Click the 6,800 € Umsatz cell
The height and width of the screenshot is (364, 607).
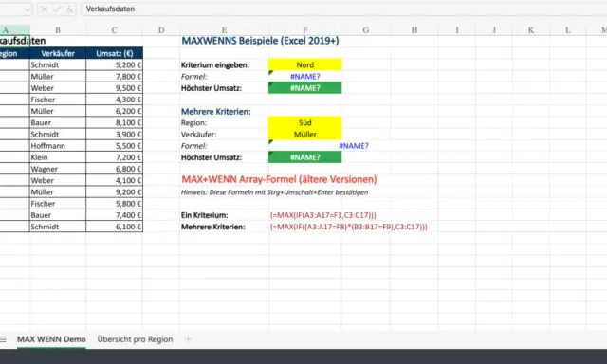(x=114, y=169)
